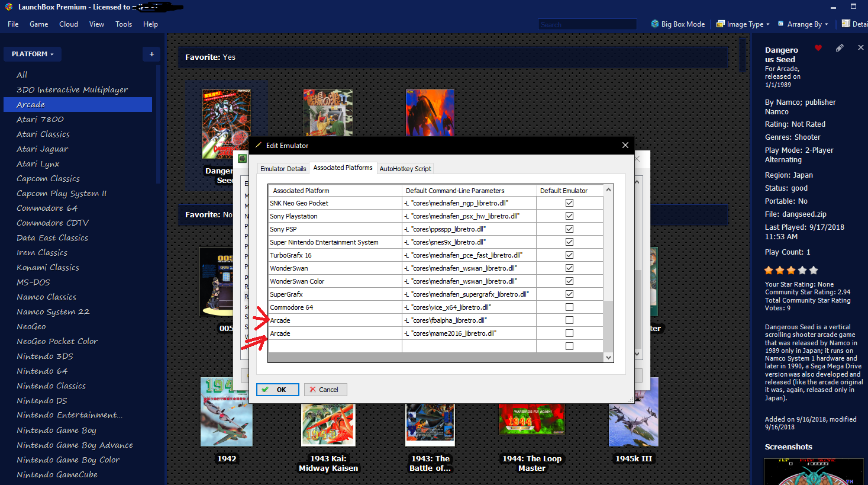Minimize the LaunchBox window

833,7
